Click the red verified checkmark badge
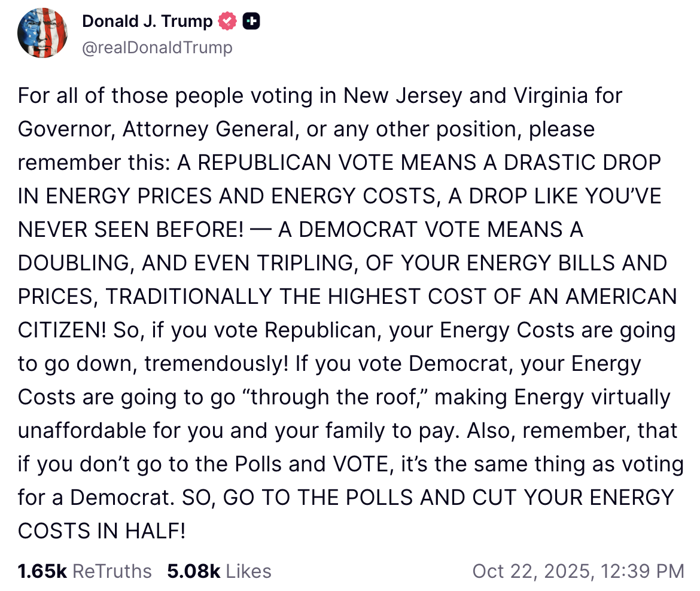 pos(228,22)
